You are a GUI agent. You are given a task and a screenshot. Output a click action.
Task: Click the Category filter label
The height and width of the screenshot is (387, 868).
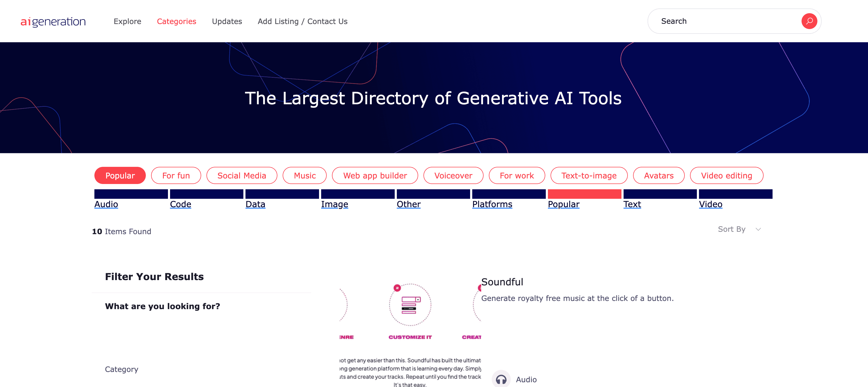click(x=122, y=369)
